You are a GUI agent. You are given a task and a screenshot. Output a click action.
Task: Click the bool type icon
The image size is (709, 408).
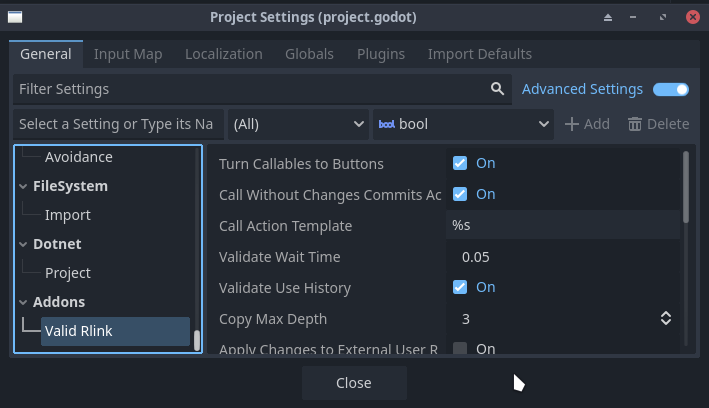coord(387,124)
